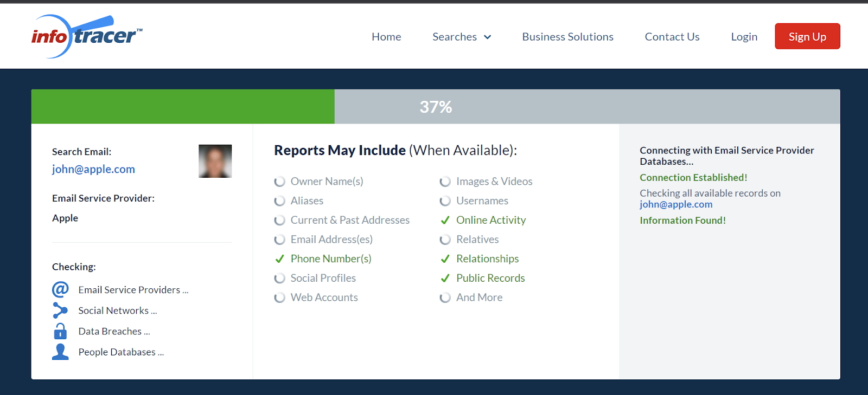
Task: Click the green checkmark beside Online Activity
Action: [x=445, y=221]
